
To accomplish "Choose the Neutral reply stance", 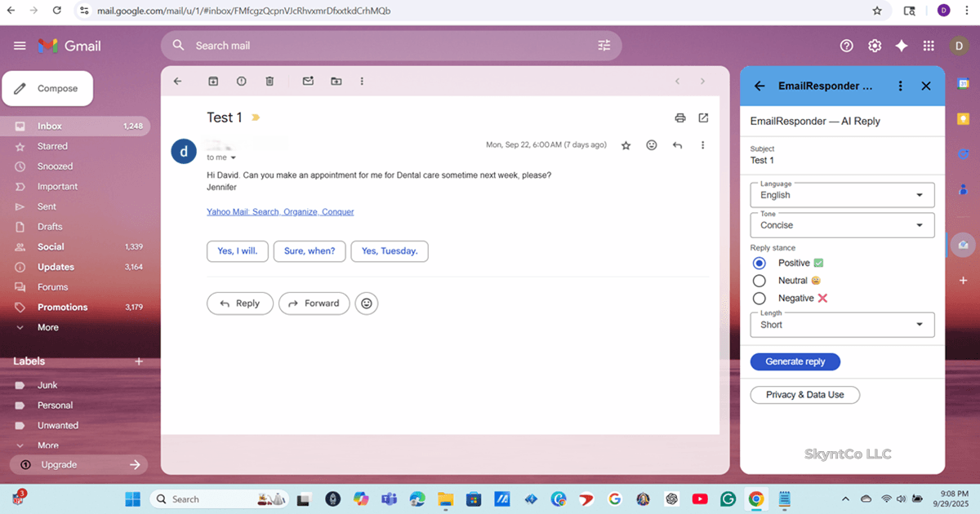I will 759,280.
